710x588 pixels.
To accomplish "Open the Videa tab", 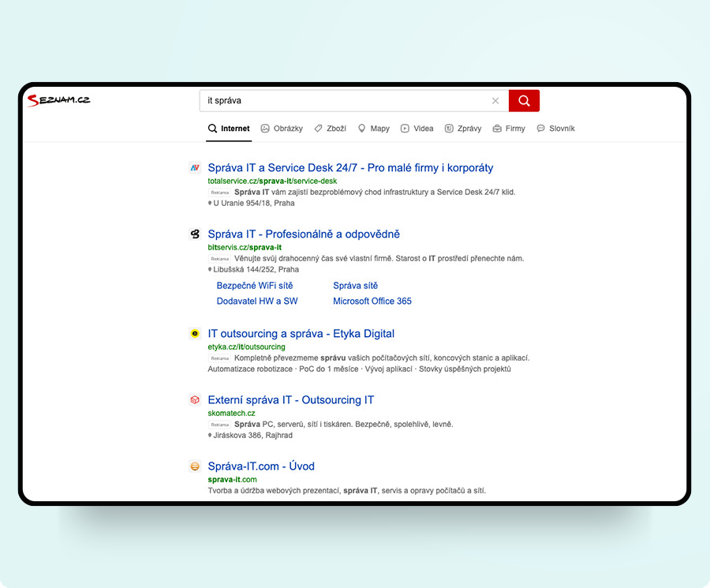I will click(x=417, y=129).
